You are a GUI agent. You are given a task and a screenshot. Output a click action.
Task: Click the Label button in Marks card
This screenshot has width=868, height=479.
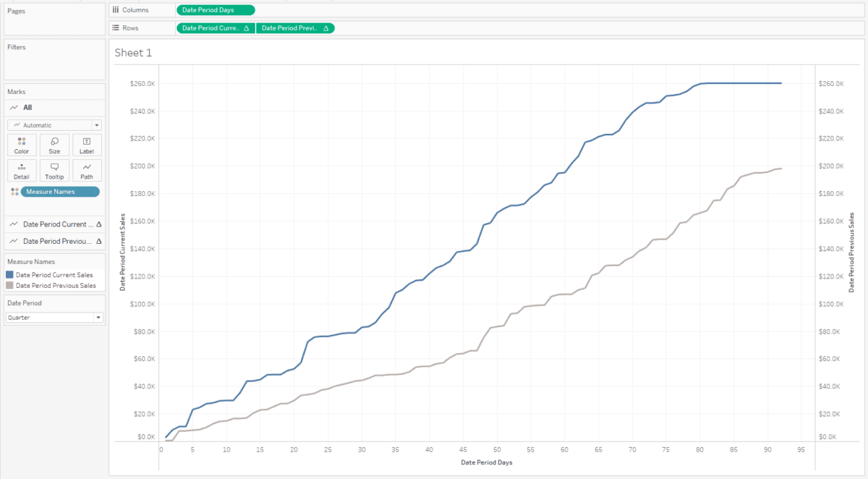tap(87, 145)
